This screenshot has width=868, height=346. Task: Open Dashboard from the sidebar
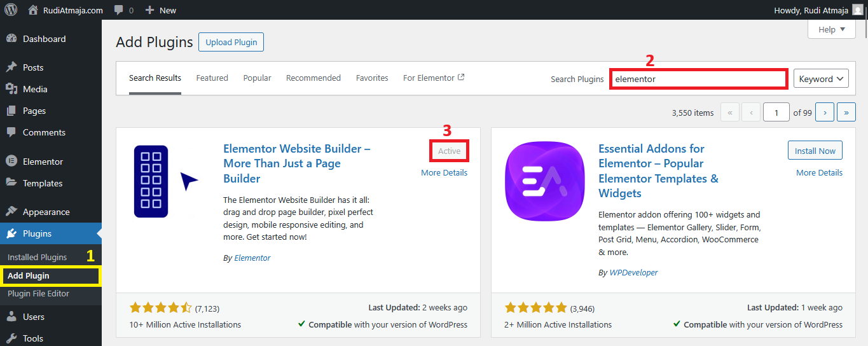pos(44,39)
